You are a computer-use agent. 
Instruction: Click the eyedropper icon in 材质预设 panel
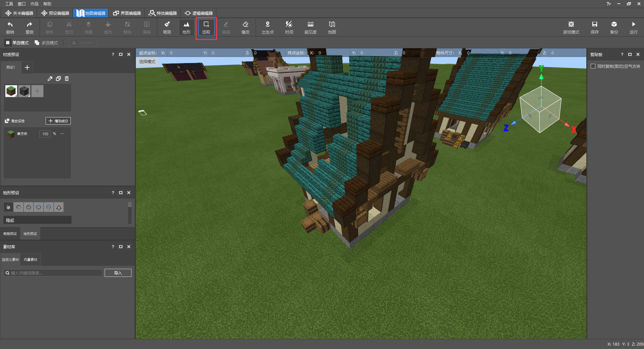(x=50, y=79)
